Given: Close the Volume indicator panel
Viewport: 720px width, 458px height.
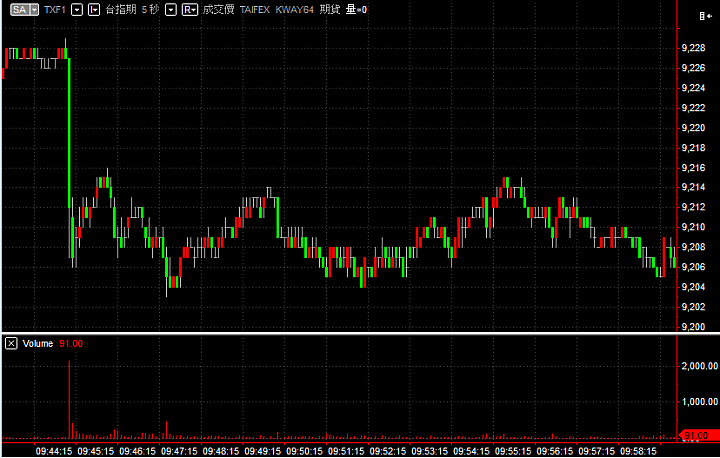Looking at the screenshot, I should tap(11, 343).
